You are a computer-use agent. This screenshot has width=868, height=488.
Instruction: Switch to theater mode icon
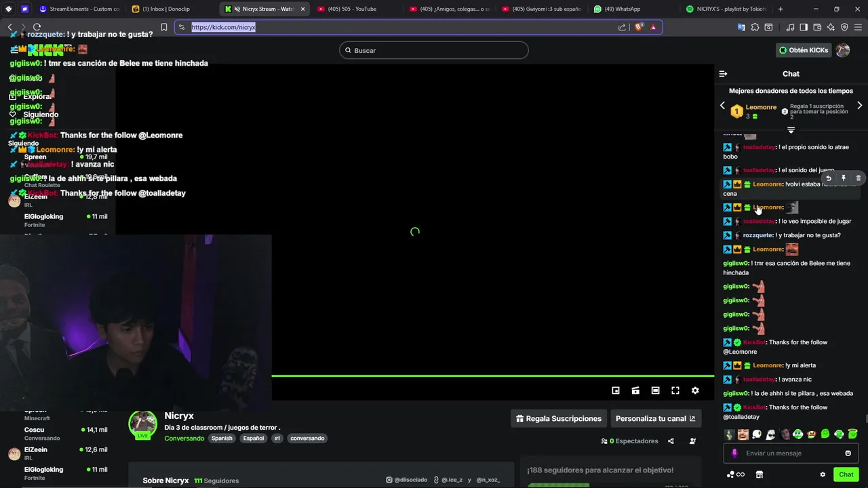pos(655,390)
